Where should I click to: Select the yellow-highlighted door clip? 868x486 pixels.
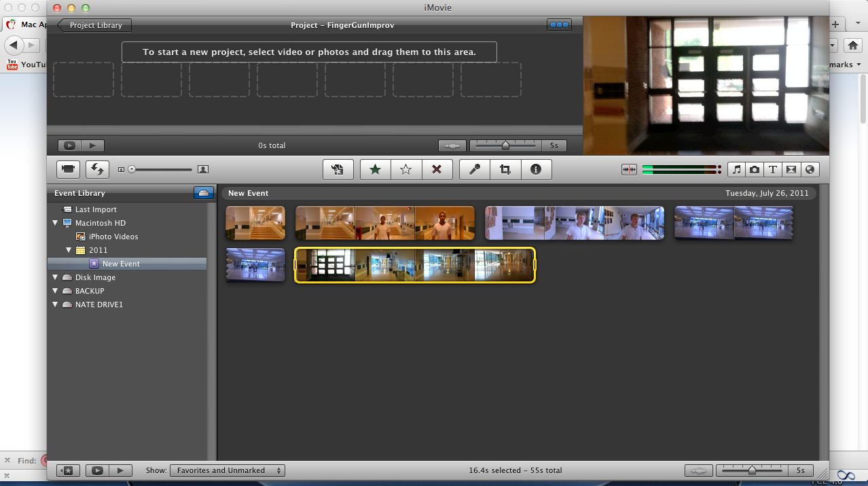point(415,265)
